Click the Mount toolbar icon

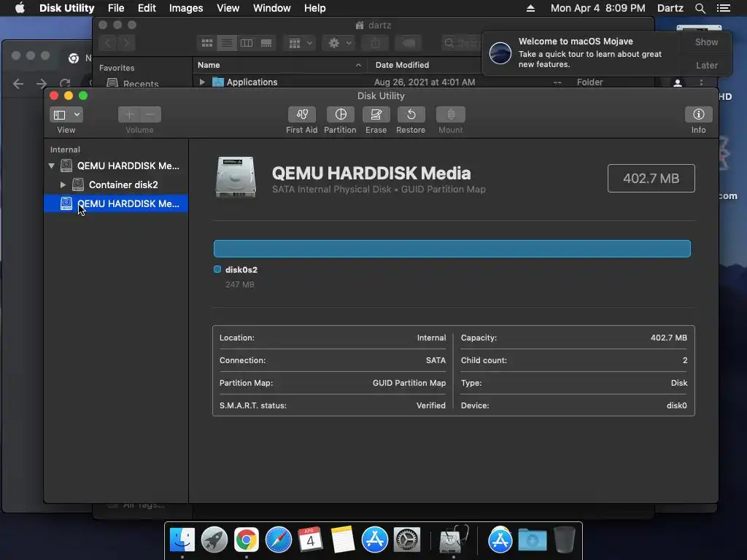(450, 114)
